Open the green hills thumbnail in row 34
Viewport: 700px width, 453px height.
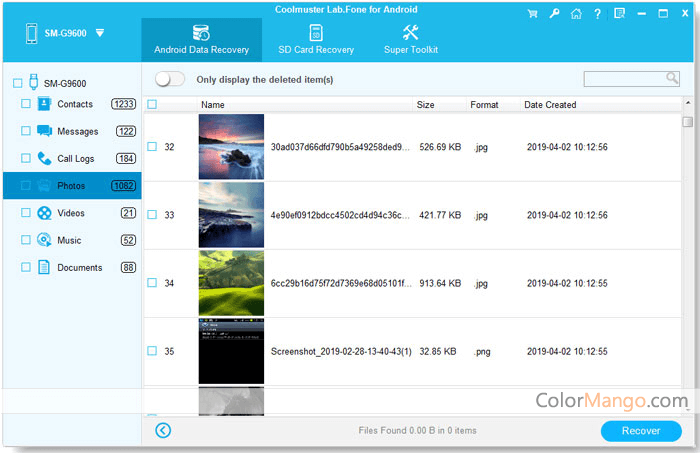pos(231,283)
